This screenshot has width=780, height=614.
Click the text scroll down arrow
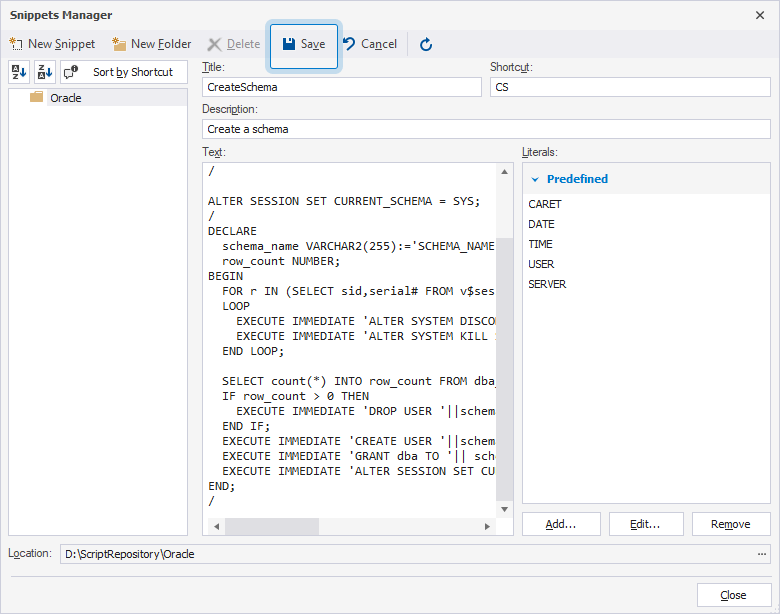(x=504, y=509)
